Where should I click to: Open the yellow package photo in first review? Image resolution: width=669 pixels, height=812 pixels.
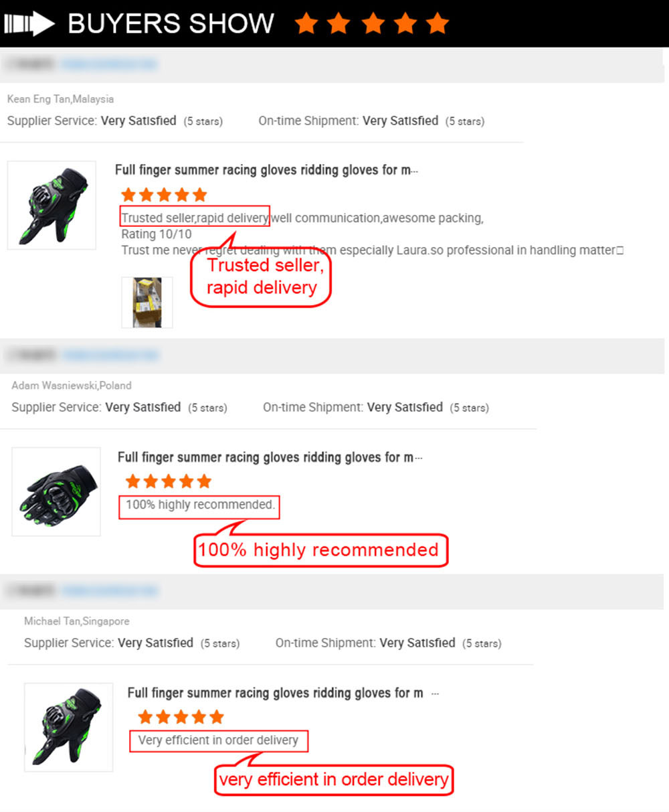(147, 303)
